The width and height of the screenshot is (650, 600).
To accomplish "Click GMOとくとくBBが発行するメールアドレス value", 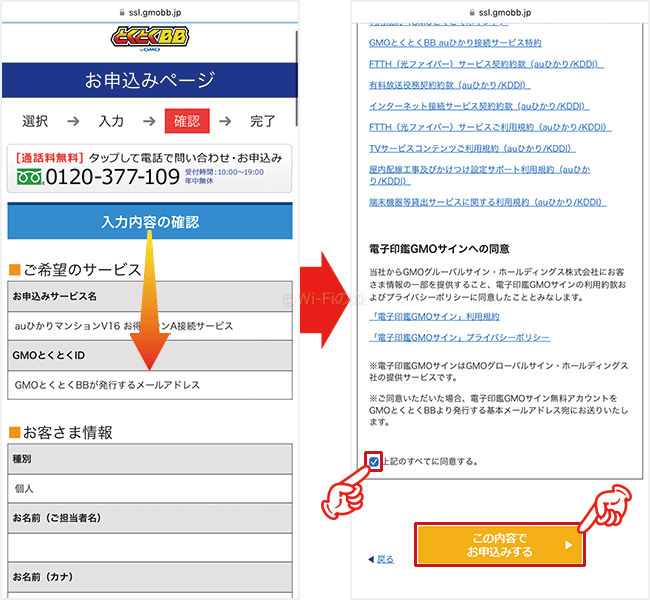I will pyautogui.click(x=150, y=385).
